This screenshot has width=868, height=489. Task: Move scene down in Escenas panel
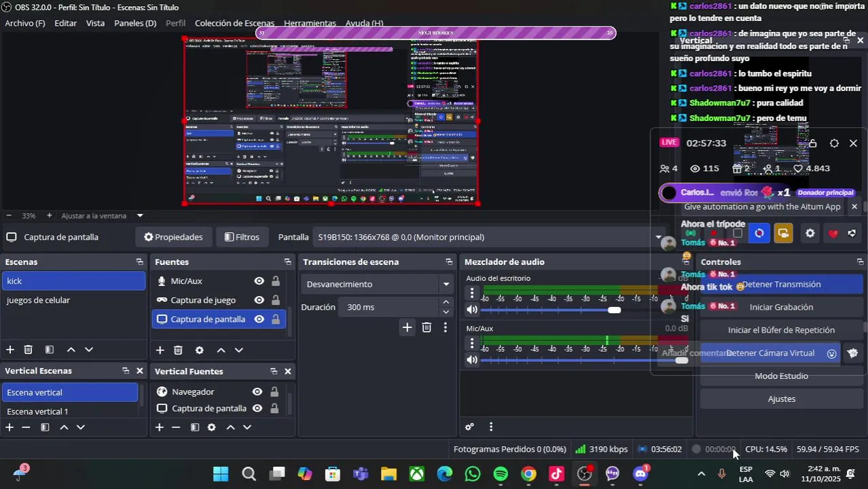point(88,349)
